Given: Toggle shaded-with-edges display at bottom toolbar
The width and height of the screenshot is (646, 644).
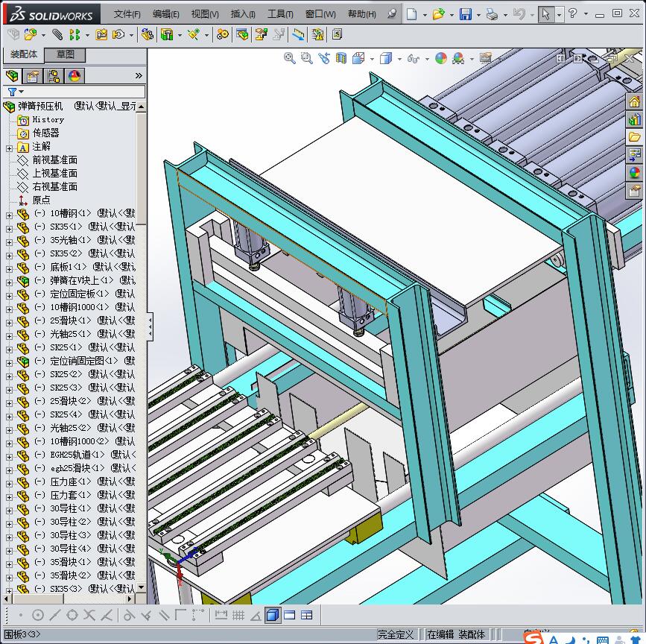Looking at the screenshot, I should (x=272, y=615).
